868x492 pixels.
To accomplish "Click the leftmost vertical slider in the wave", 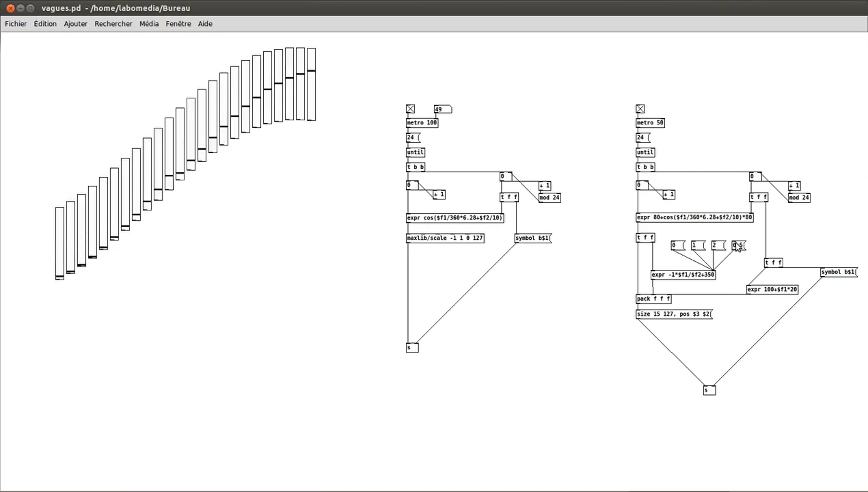I will [60, 243].
